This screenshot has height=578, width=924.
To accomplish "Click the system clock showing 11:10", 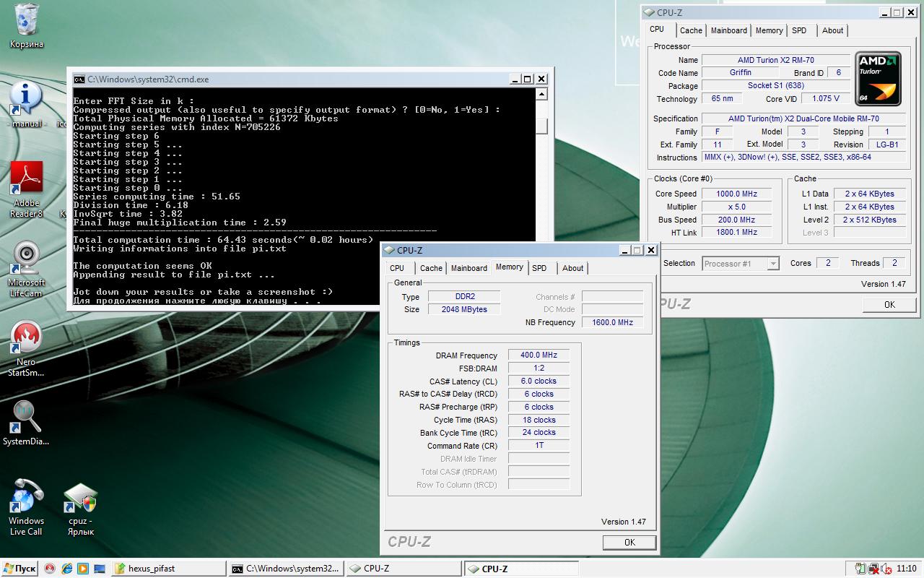I will (x=906, y=569).
